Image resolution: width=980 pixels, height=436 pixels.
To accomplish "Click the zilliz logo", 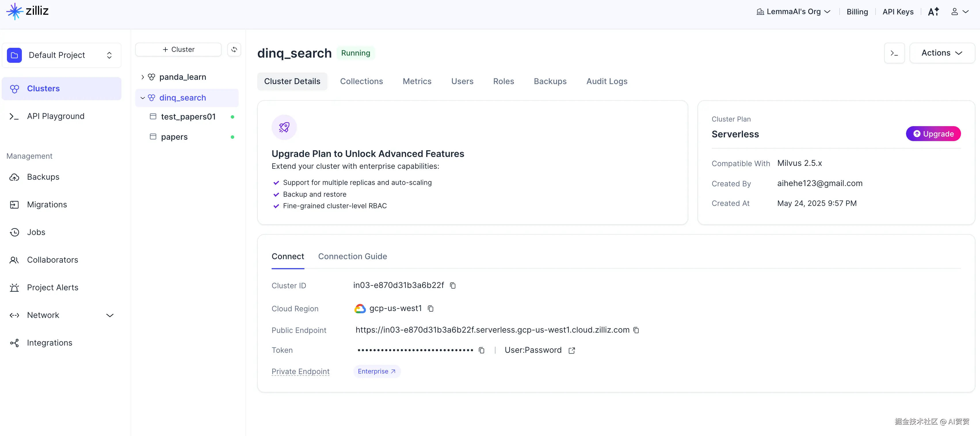I will coord(27,11).
